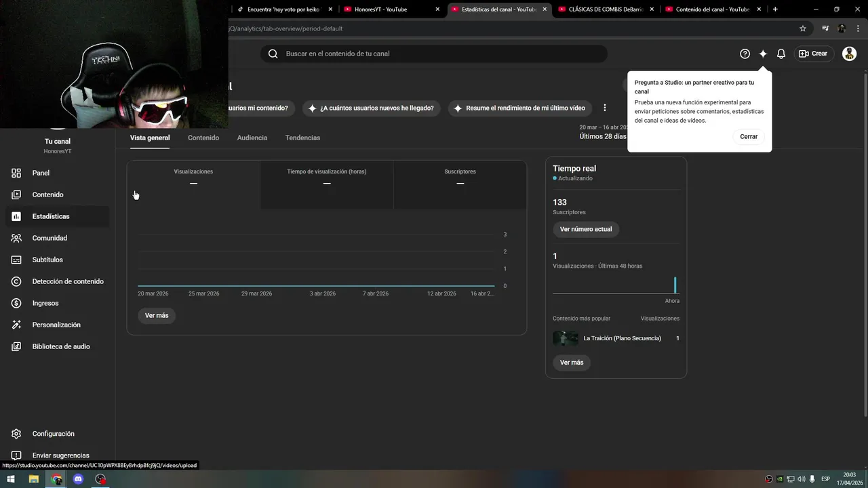Click the Crear button
868x488 pixels.
tap(813, 54)
